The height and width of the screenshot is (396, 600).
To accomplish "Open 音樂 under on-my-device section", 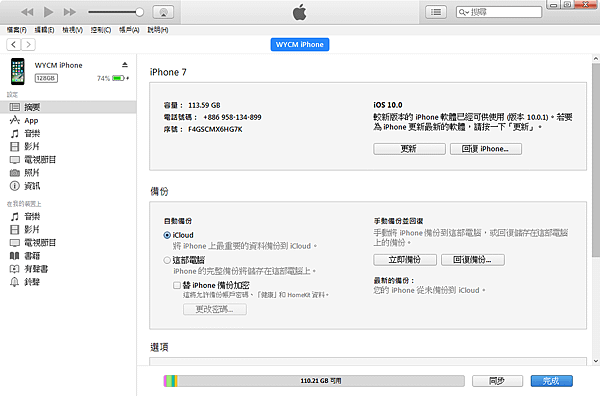I will click(x=68, y=217).
